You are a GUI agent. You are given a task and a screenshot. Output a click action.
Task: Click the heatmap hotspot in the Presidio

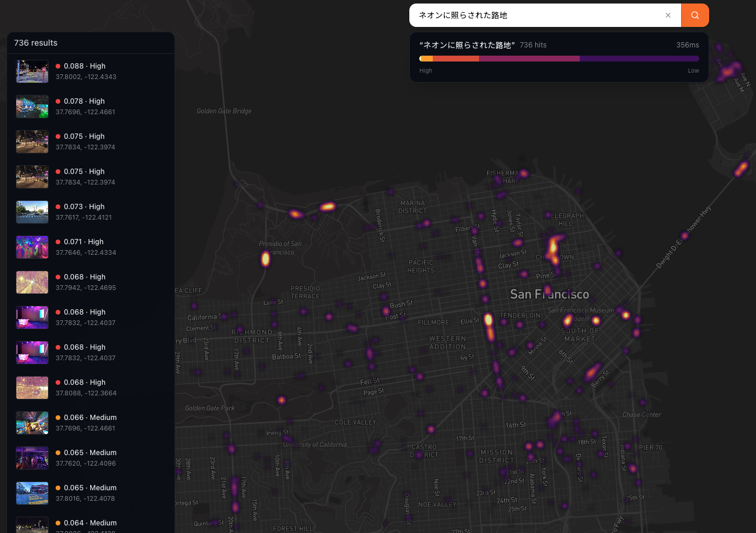265,258
